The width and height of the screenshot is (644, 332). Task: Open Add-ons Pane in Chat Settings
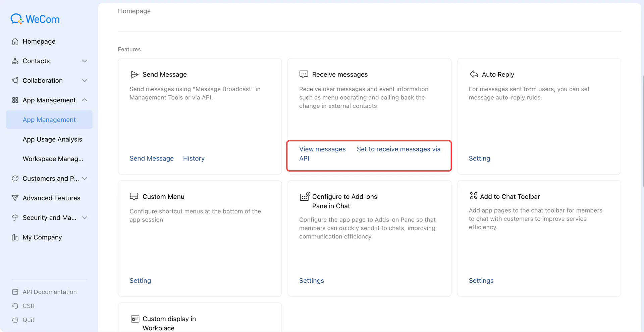click(x=312, y=281)
